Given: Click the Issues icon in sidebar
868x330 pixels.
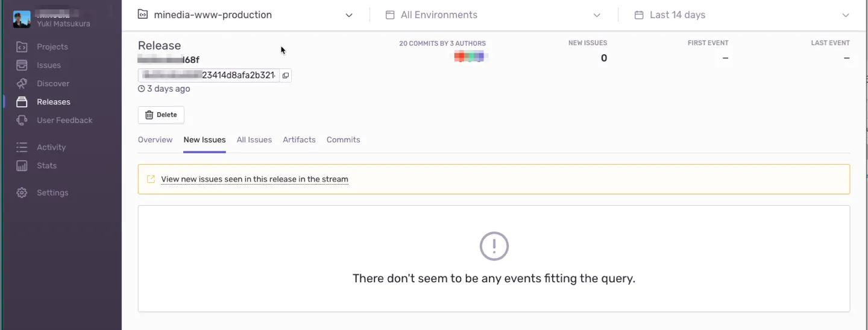Looking at the screenshot, I should 22,65.
